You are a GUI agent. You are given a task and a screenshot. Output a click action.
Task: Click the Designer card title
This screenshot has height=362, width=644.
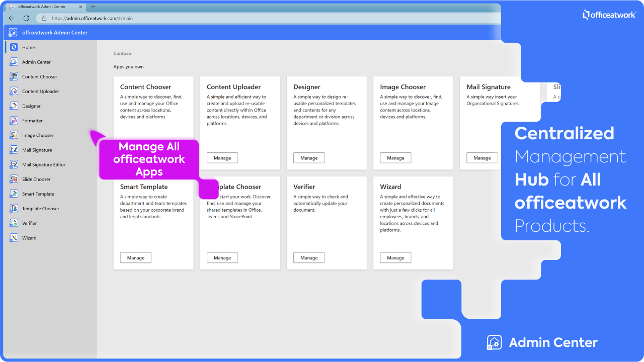point(307,87)
